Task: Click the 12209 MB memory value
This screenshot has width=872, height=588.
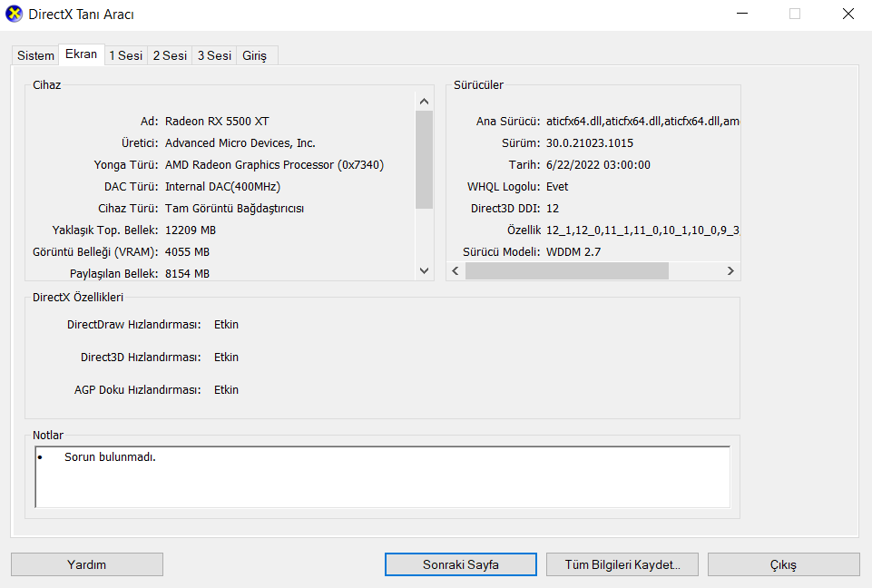Action: coord(191,230)
